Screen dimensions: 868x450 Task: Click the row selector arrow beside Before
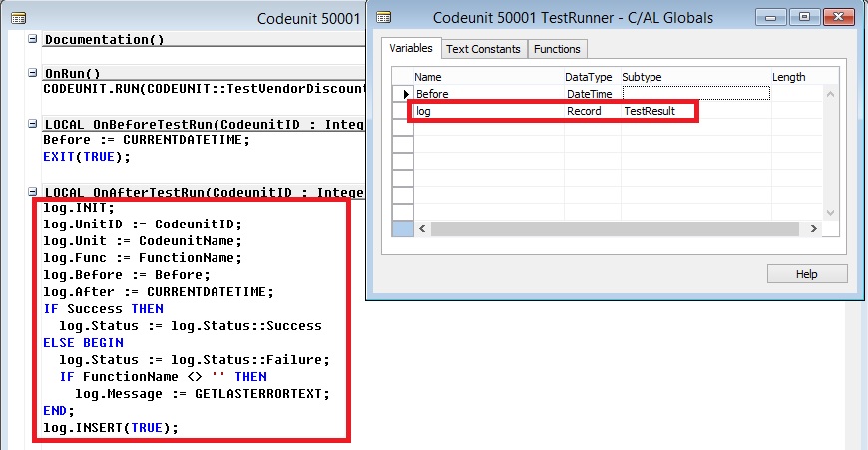(x=403, y=94)
